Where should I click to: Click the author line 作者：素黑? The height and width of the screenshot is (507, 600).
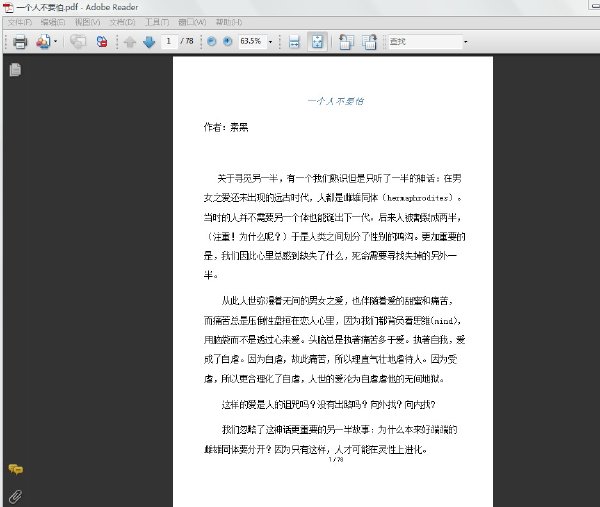226,127
